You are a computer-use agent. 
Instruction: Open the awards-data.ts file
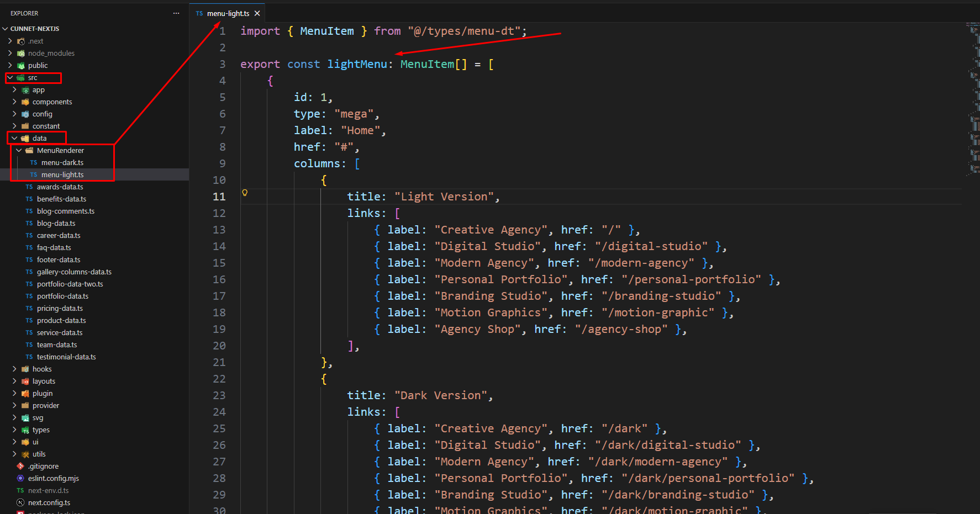61,187
